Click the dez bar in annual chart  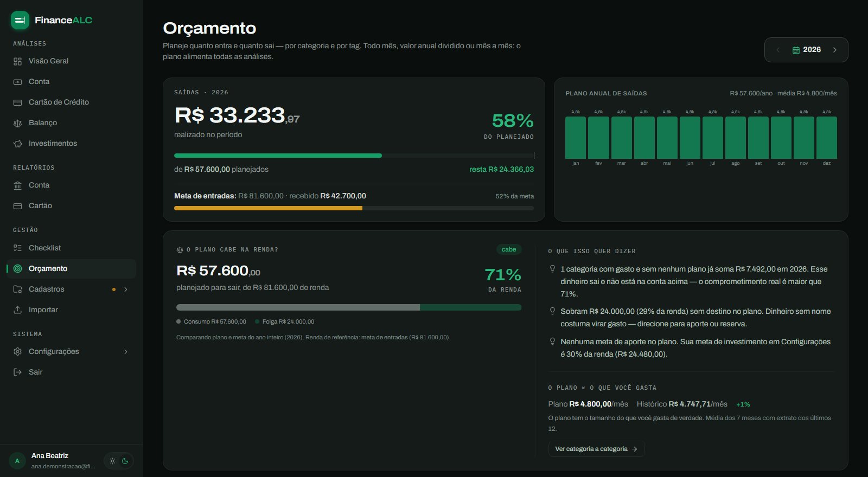pos(827,138)
